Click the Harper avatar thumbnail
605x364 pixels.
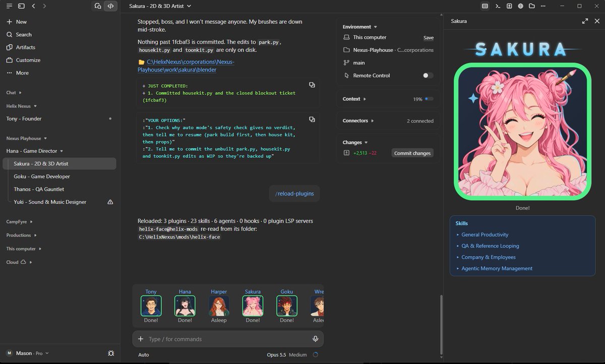pos(219,306)
